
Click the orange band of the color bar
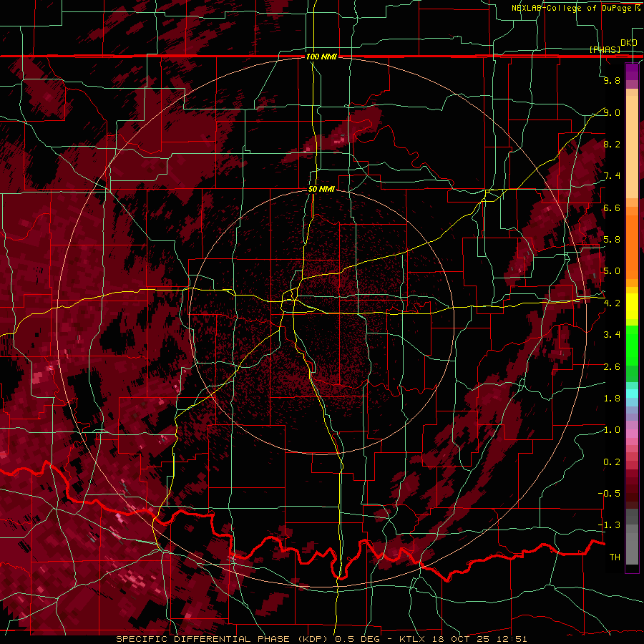tap(632, 243)
